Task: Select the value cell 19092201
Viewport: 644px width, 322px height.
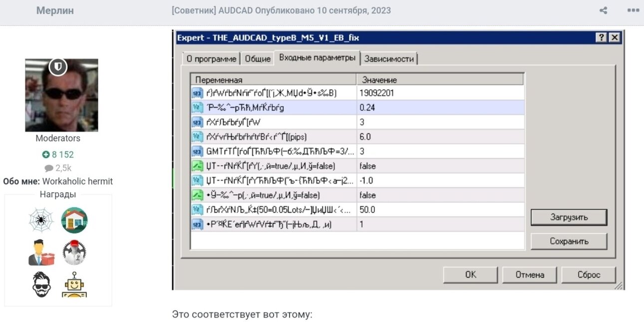Action: click(440, 93)
